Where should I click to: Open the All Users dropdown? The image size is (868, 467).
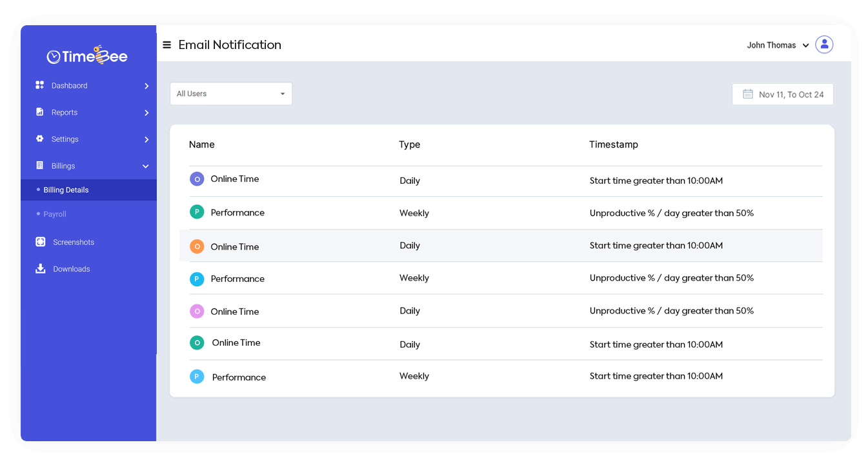click(x=231, y=94)
